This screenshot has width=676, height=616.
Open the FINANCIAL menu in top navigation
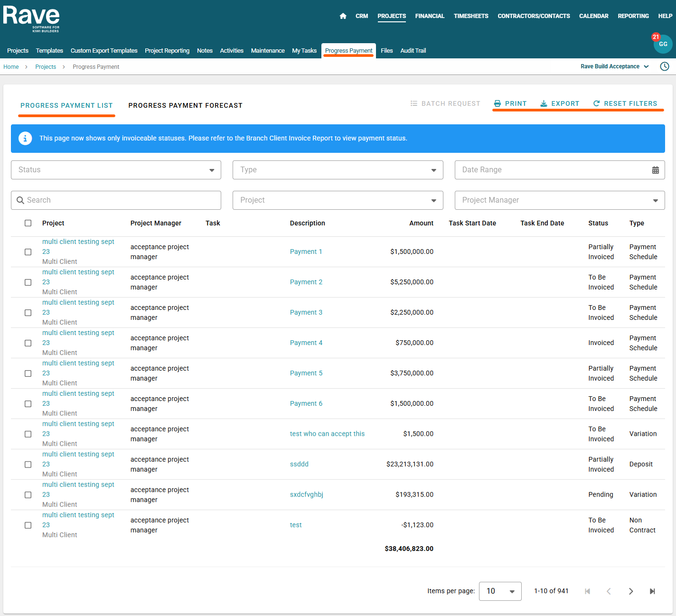(430, 16)
